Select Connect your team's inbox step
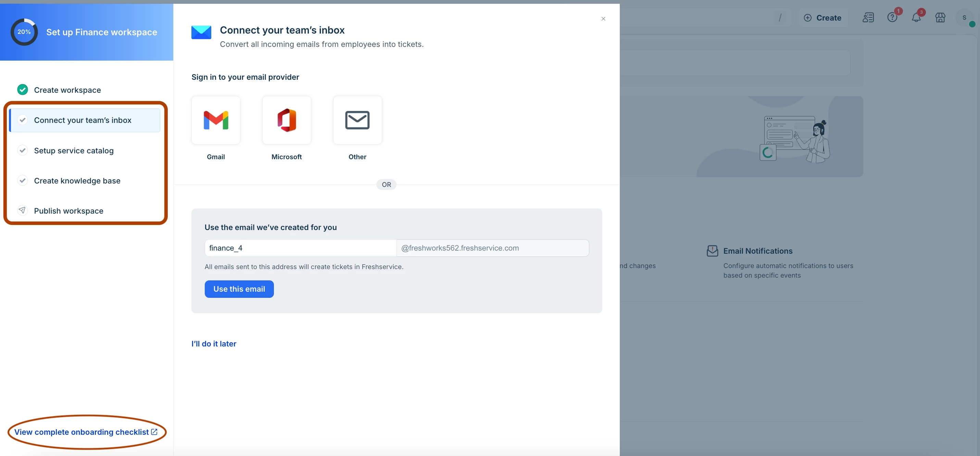 click(x=83, y=120)
